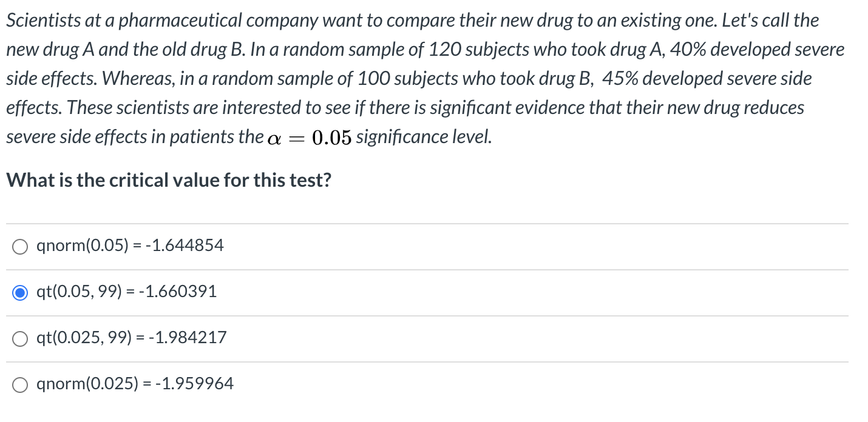868x422 pixels.
Task: Click the heading 'What is the critical value for this test?'
Action: tap(169, 180)
